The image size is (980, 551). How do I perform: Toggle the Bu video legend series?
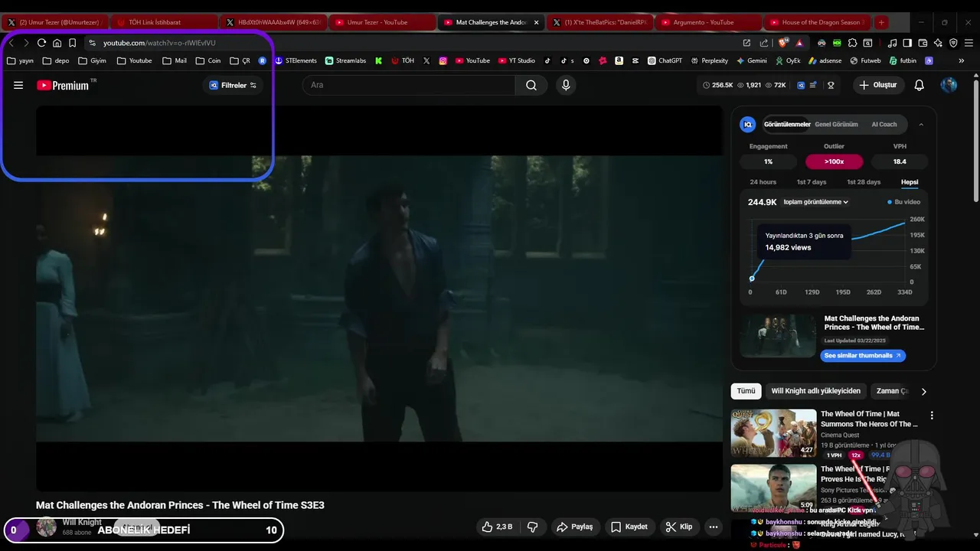click(904, 202)
